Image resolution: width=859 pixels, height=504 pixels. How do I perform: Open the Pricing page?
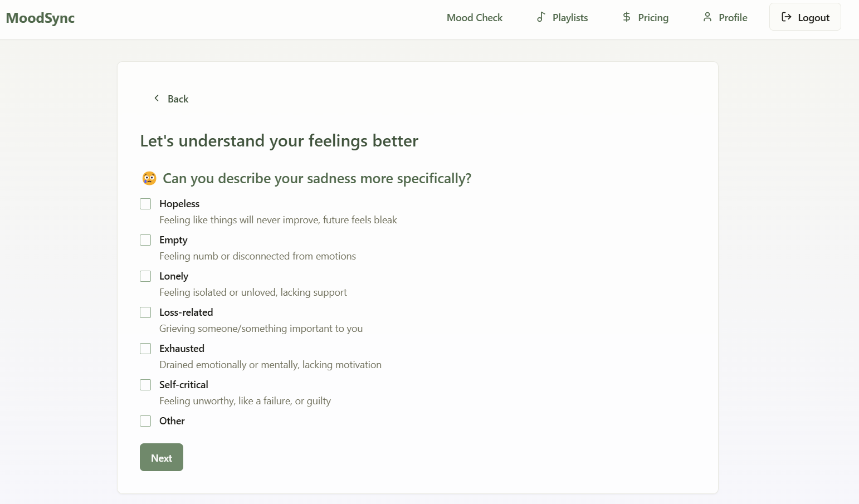(x=645, y=17)
